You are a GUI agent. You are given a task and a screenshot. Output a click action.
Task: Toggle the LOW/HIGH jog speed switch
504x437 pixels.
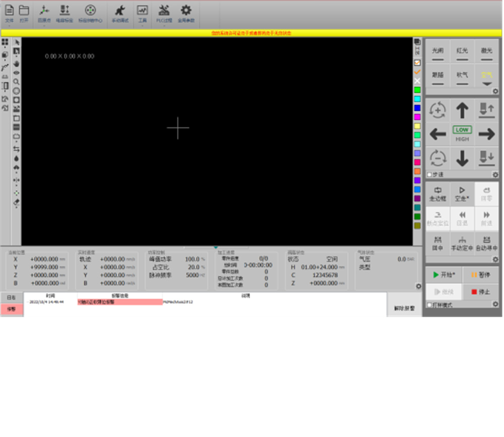point(462,134)
